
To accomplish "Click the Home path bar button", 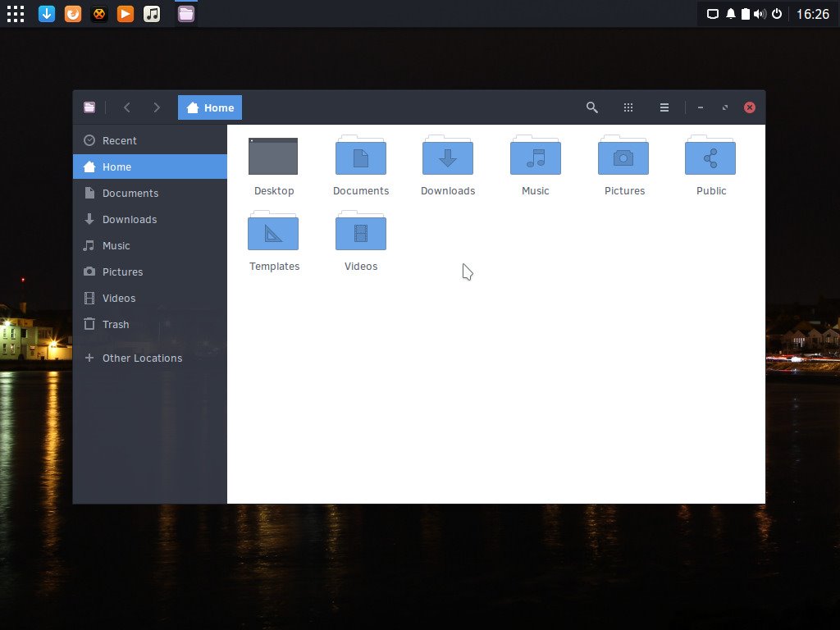I will click(210, 107).
